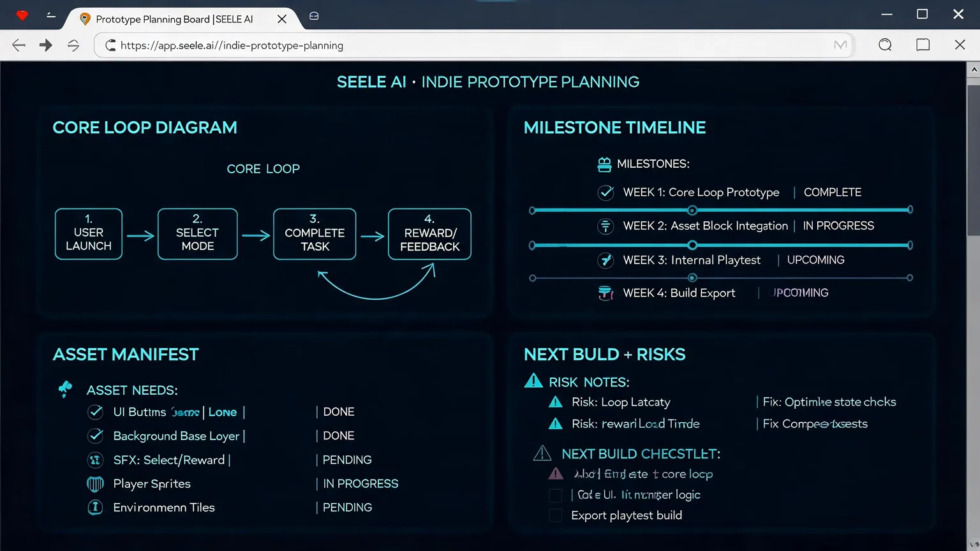The image size is (980, 551).
Task: Click the browser forward arrow
Action: (45, 45)
